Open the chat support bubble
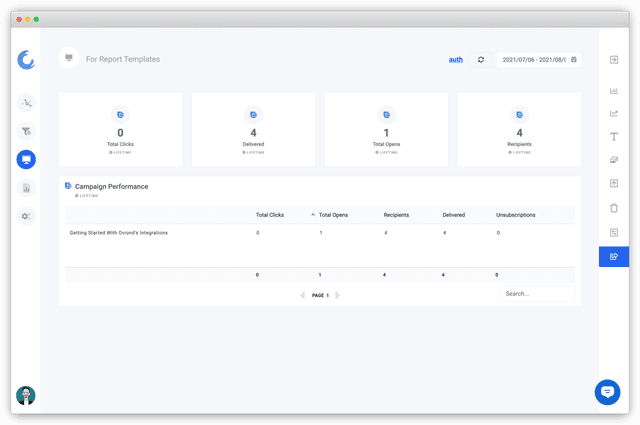Image resolution: width=640 pixels, height=425 pixels. tap(607, 392)
